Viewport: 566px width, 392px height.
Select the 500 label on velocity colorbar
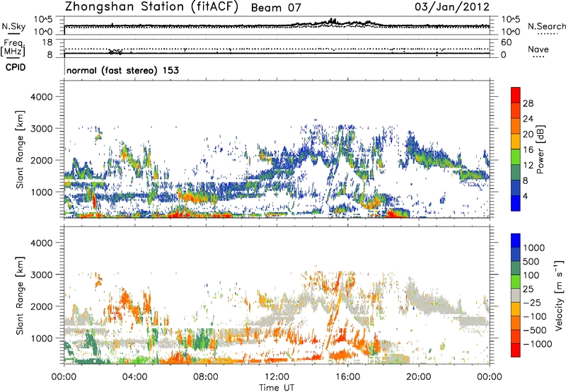(531, 262)
